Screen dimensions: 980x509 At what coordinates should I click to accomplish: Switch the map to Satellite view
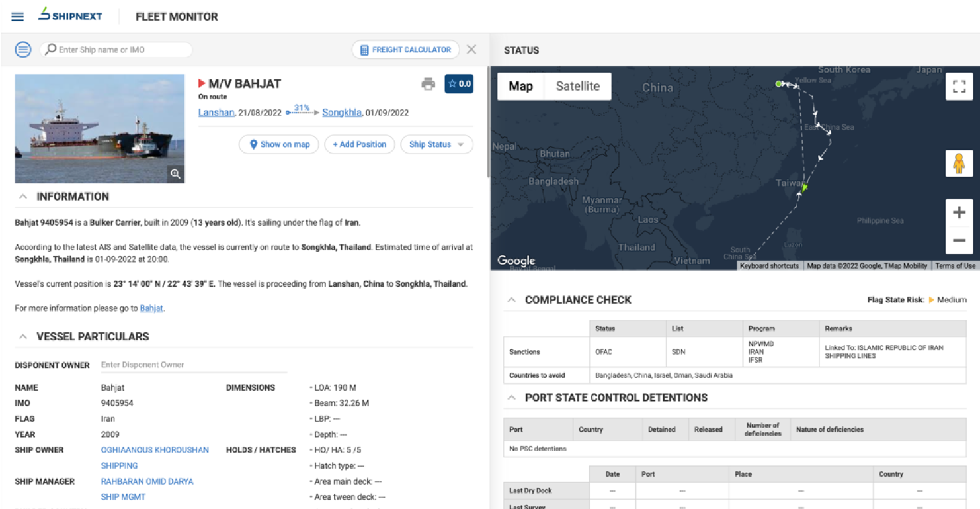click(578, 86)
